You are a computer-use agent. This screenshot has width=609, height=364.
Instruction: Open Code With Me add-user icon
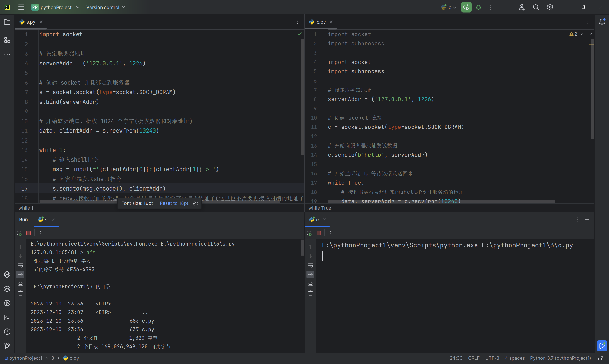522,7
